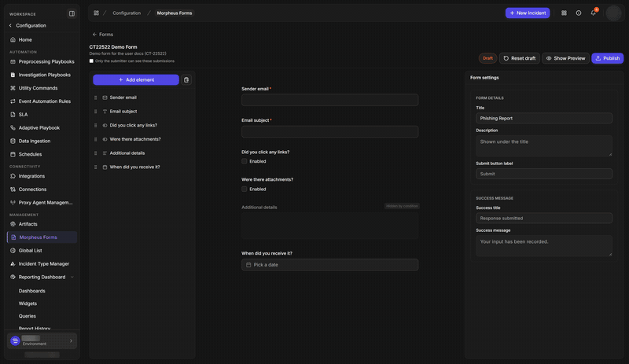This screenshot has width=629, height=364.
Task: Open Preprocessing Playbooks
Action: (x=46, y=62)
